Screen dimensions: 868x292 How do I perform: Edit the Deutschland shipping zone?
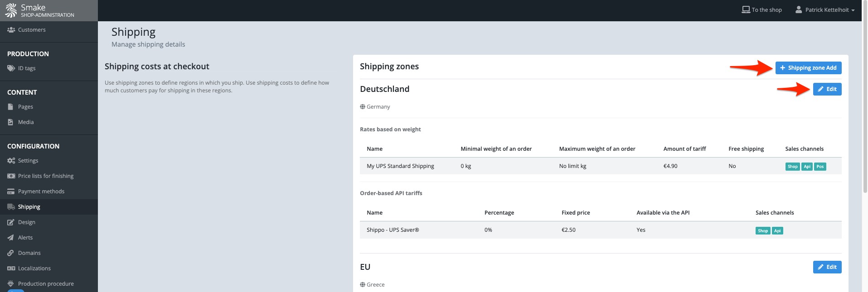[827, 89]
